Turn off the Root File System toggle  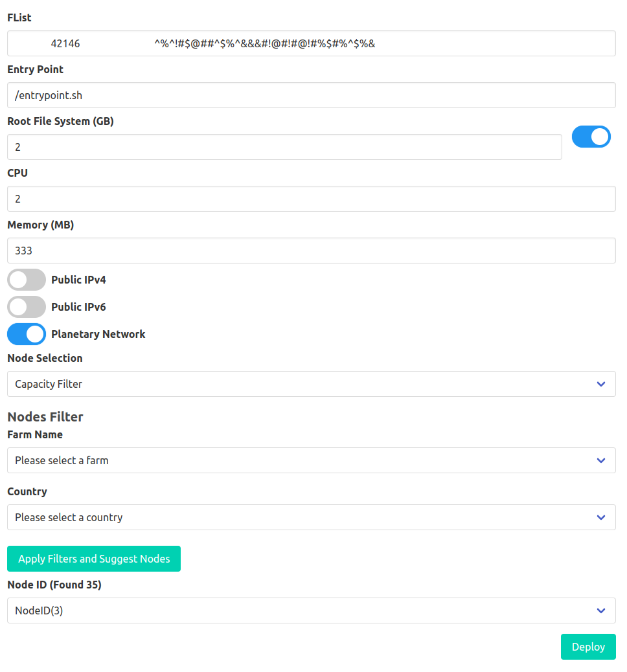[x=591, y=137]
